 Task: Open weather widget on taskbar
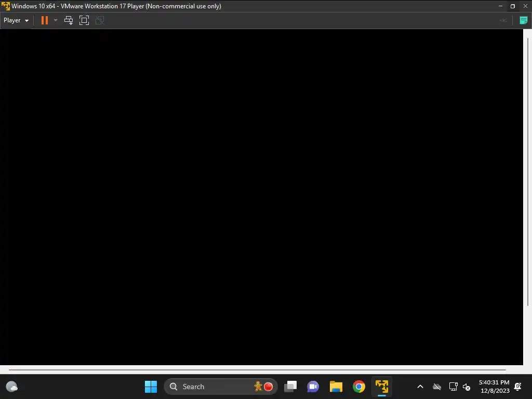click(12, 387)
